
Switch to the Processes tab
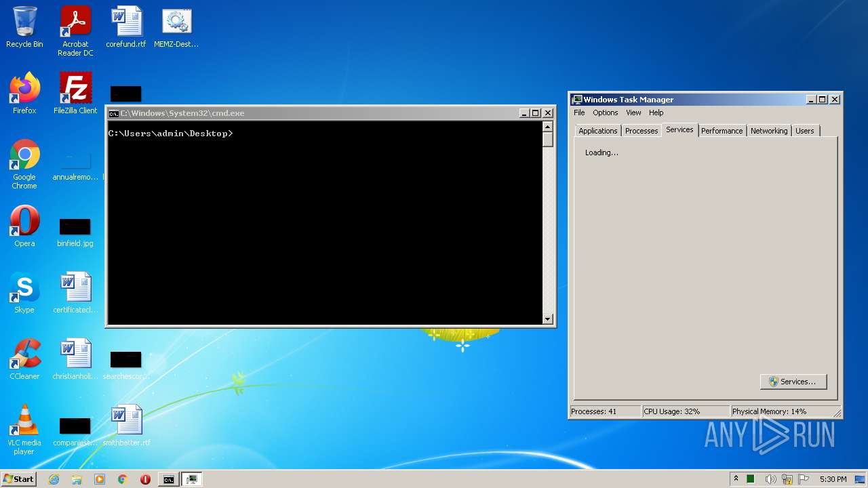click(642, 131)
